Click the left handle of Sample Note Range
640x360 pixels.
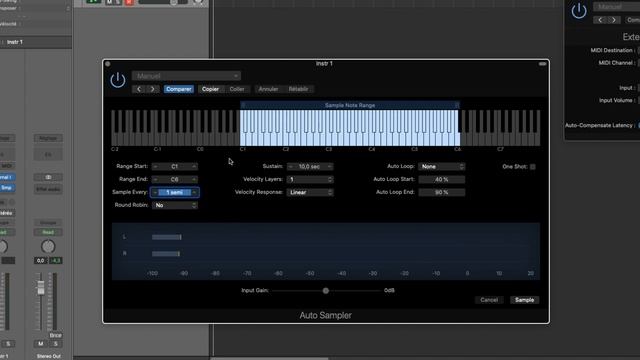pos(243,105)
